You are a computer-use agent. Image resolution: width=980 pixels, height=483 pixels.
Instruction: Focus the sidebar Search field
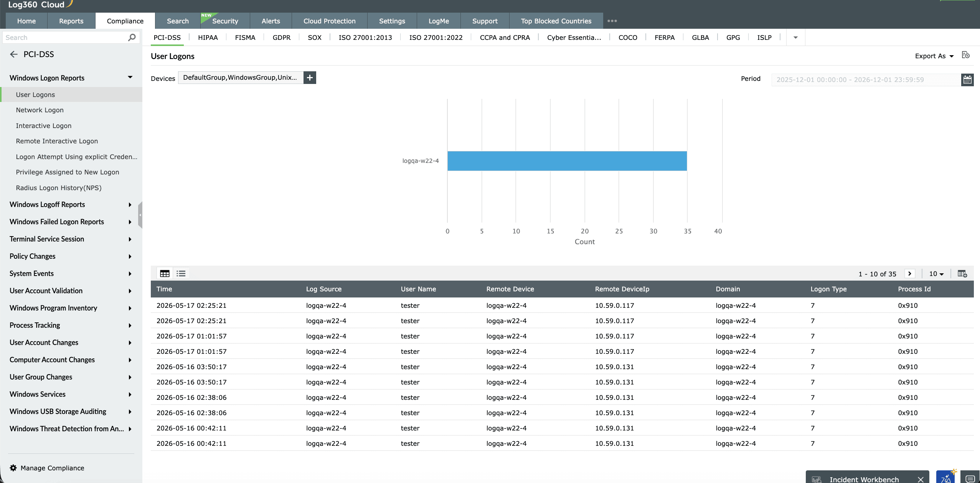[65, 38]
